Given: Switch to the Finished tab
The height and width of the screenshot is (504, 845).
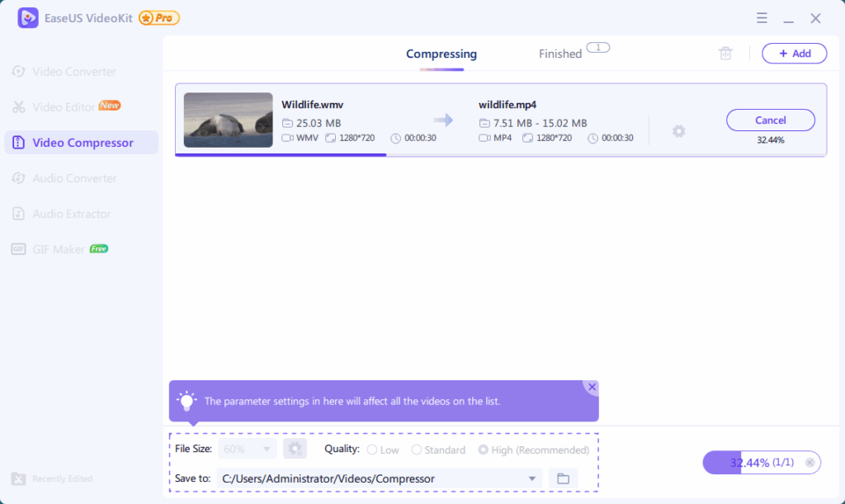Looking at the screenshot, I should coord(560,53).
